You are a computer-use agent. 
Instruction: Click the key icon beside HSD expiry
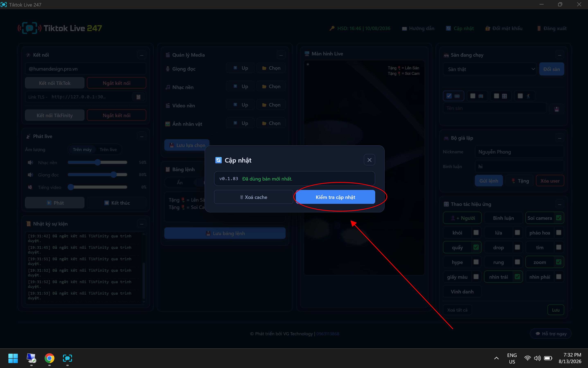coord(332,28)
